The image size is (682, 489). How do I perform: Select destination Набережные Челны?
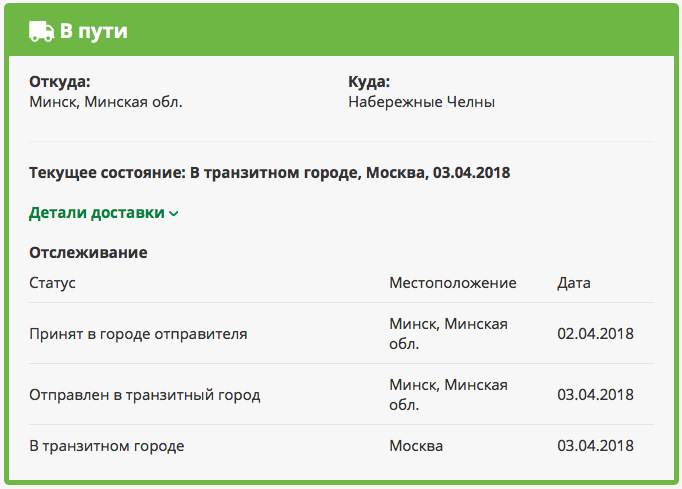point(421,102)
